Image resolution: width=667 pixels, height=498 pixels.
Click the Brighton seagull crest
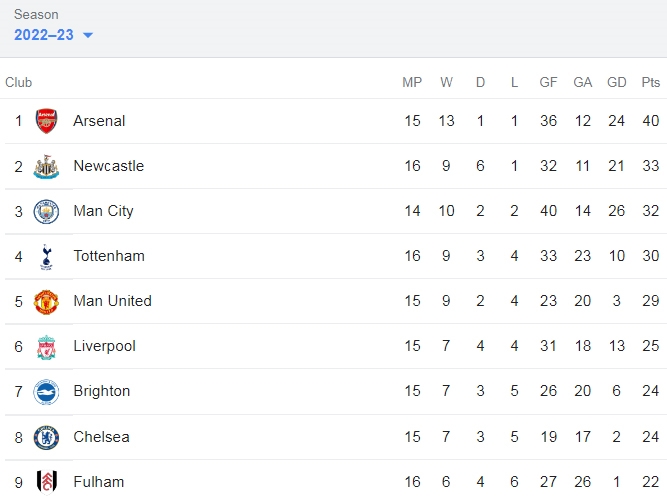coord(46,392)
